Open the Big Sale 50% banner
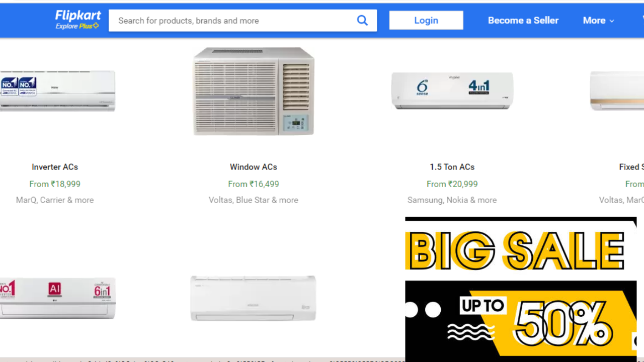This screenshot has width=644, height=362. (521, 289)
